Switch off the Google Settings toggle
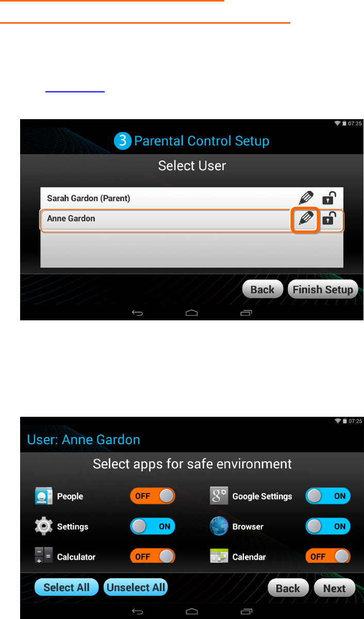 click(x=328, y=496)
